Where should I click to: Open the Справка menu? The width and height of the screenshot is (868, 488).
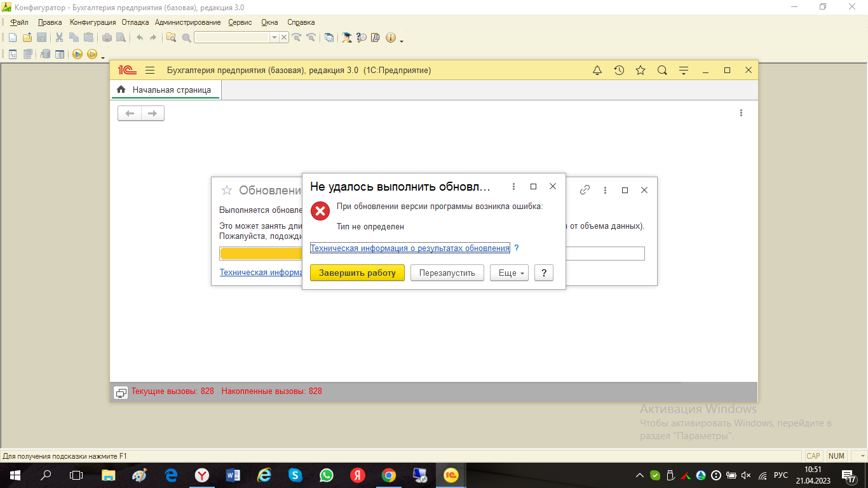coord(301,22)
